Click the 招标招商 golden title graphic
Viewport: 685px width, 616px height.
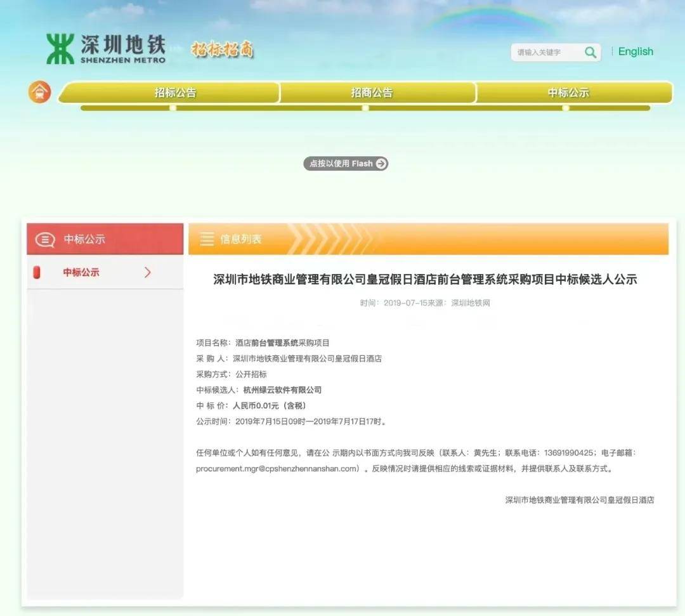tap(223, 49)
